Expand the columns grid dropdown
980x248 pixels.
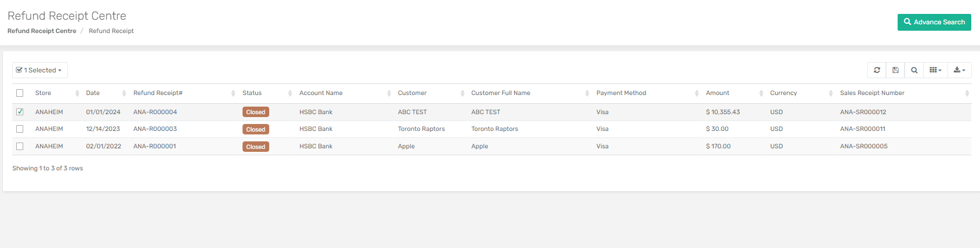935,70
